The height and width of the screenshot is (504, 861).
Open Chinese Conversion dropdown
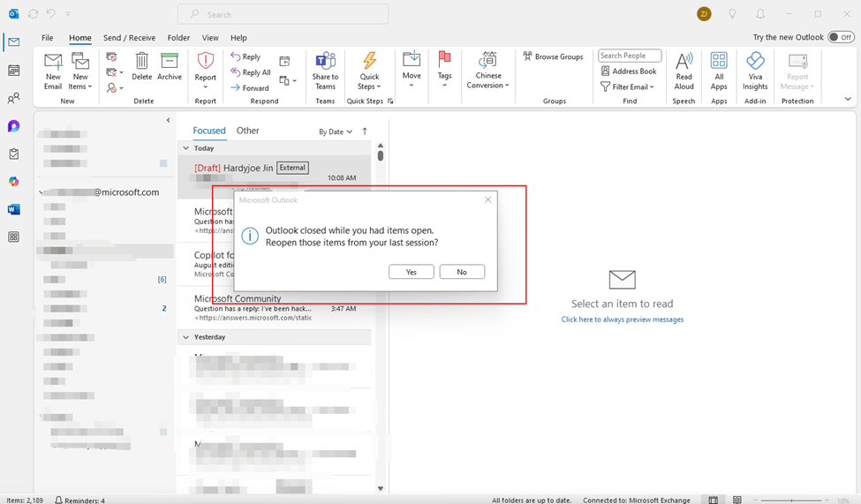click(487, 71)
